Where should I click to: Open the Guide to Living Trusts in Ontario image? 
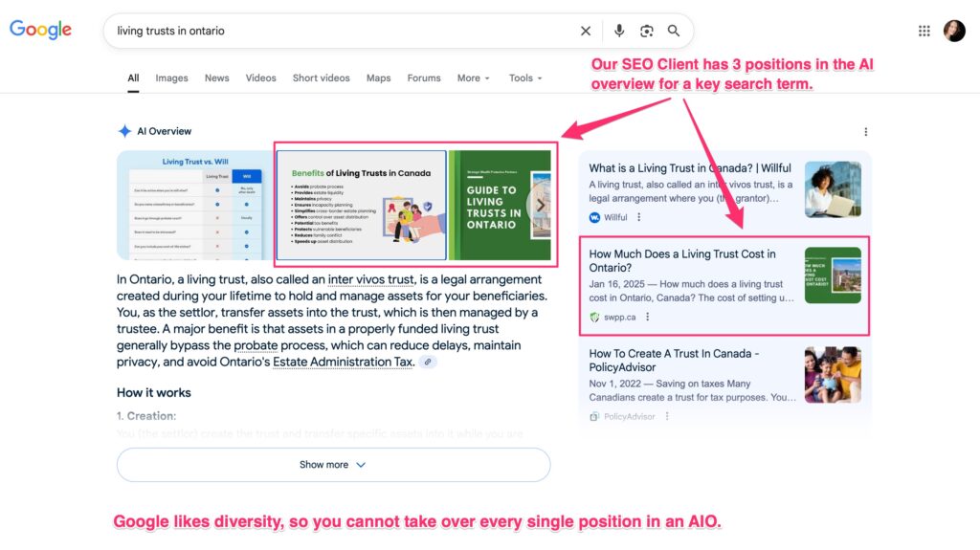click(x=500, y=205)
